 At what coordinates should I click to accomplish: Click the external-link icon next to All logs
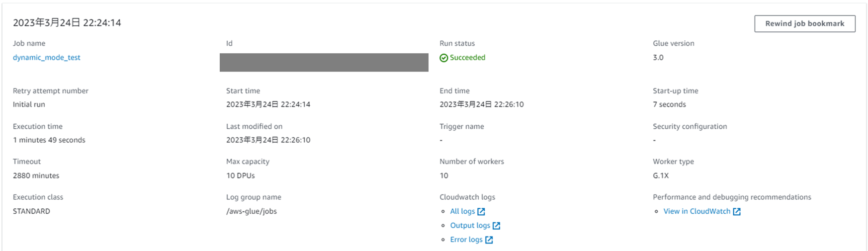(x=481, y=212)
